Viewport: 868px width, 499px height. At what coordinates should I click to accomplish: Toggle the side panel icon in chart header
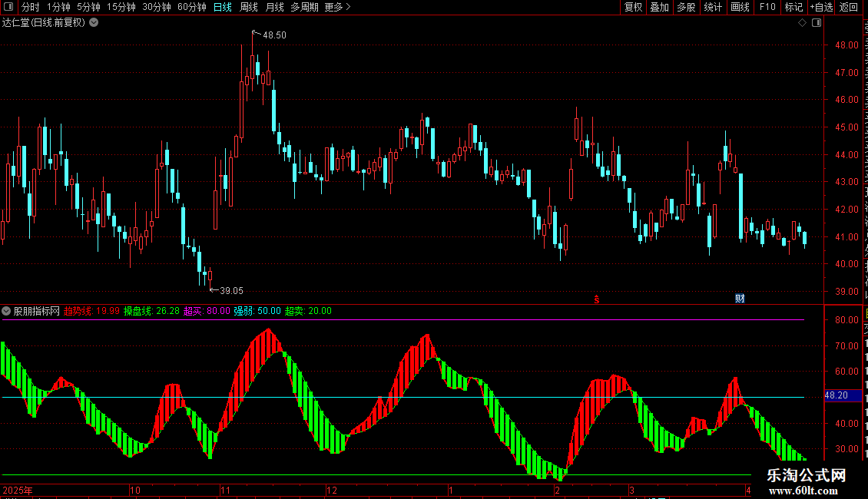point(817,23)
